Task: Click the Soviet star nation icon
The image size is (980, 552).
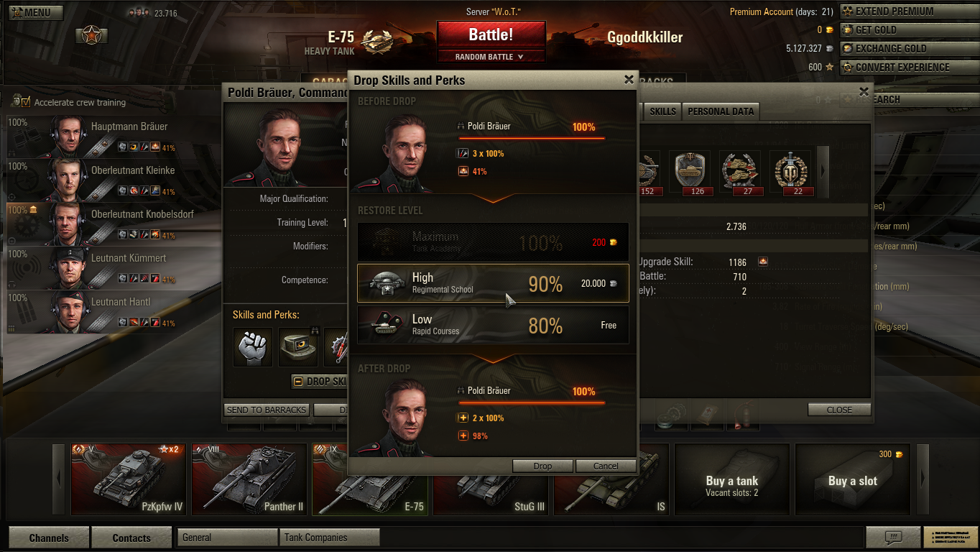Action: 91,34
